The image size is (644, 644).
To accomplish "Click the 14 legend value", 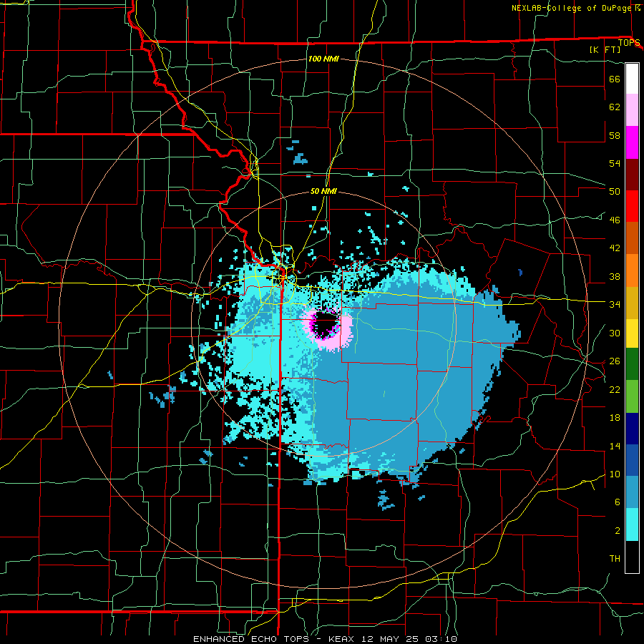I will point(615,447).
